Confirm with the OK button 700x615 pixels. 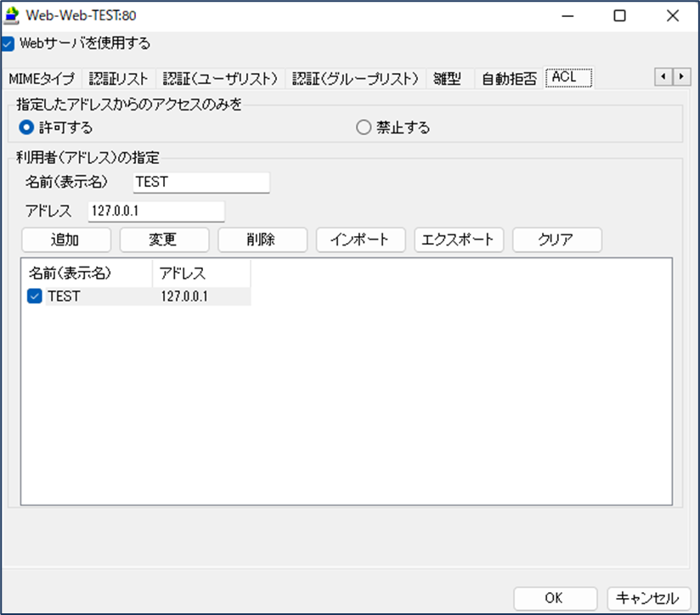[555, 598]
